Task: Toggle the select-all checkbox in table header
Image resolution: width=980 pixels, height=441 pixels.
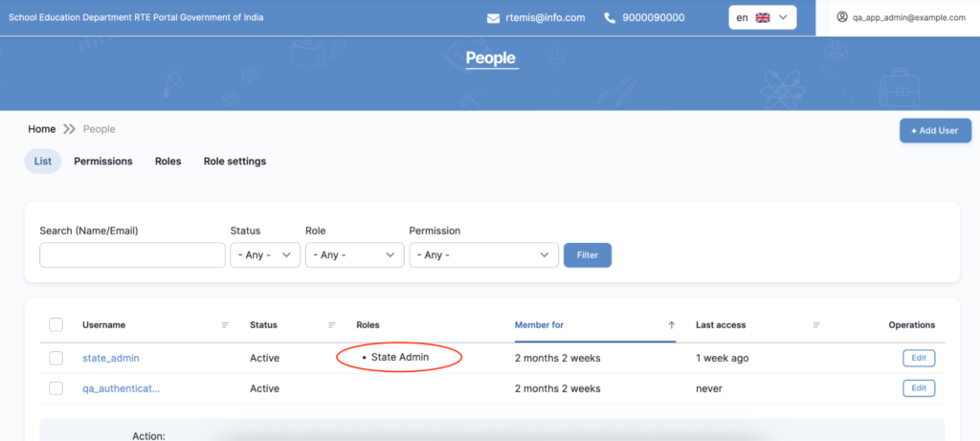Action: click(56, 325)
